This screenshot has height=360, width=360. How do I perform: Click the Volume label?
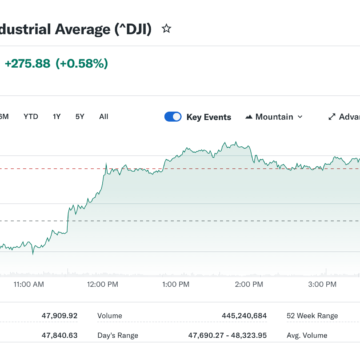[x=110, y=316]
